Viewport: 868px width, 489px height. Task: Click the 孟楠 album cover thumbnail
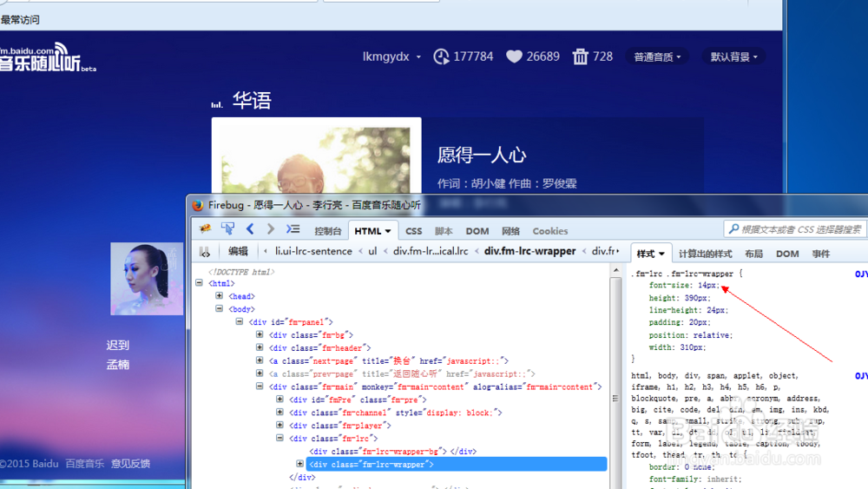pyautogui.click(x=147, y=279)
